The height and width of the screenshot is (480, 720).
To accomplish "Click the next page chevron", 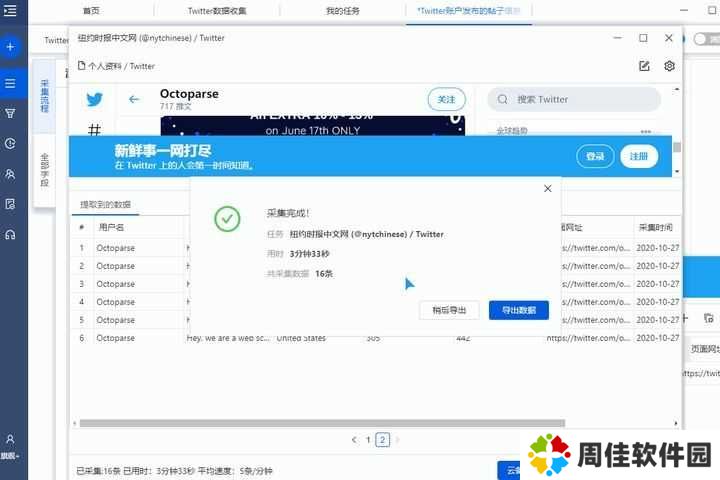I will click(397, 440).
